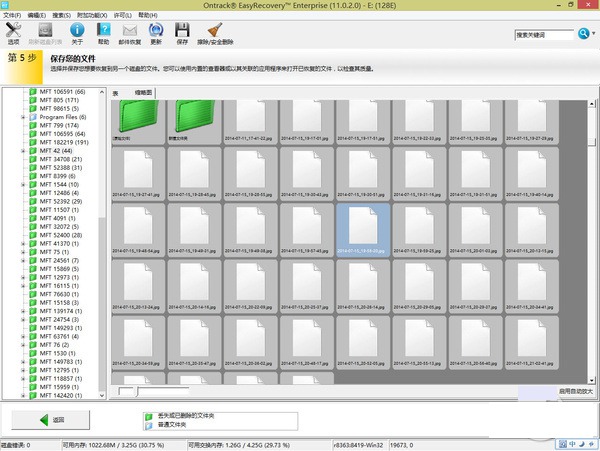
Task: Open the Edit (编辑) menu
Action: tap(37, 15)
